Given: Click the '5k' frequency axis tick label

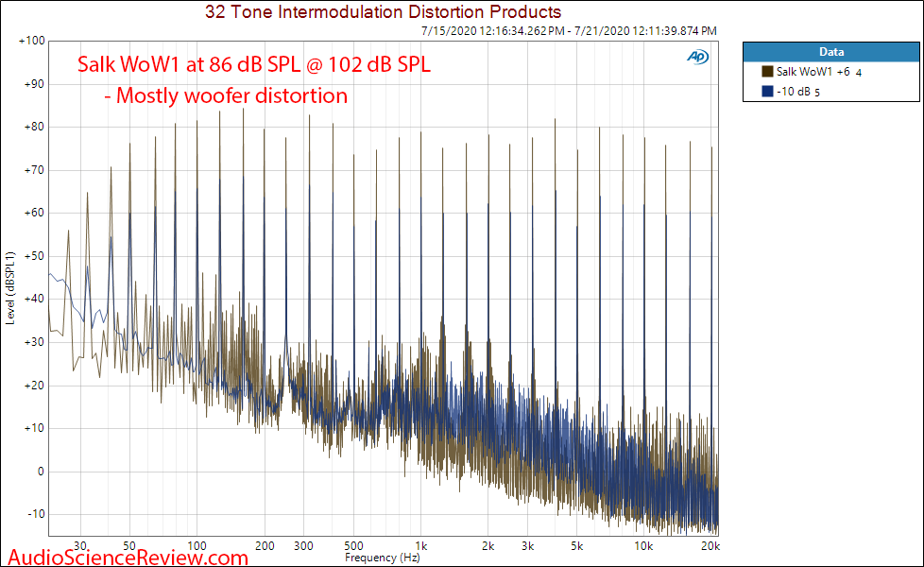Looking at the screenshot, I should [x=577, y=546].
